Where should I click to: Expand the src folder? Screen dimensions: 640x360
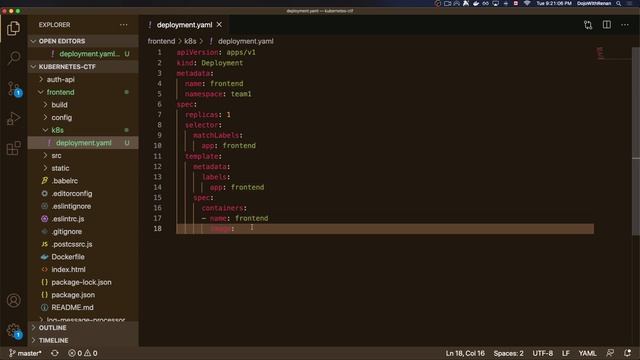(83, 156)
